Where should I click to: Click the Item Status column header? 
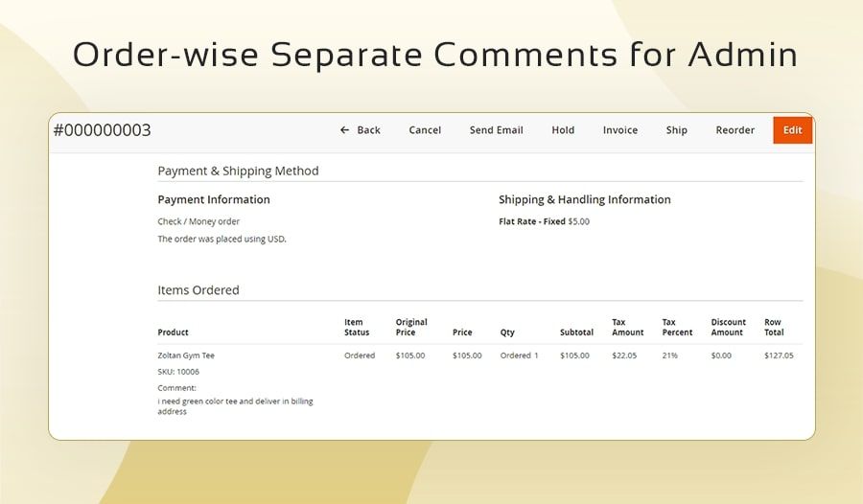[x=357, y=328]
